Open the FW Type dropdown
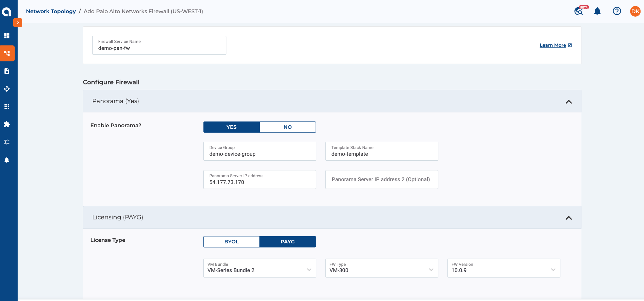 pos(382,268)
